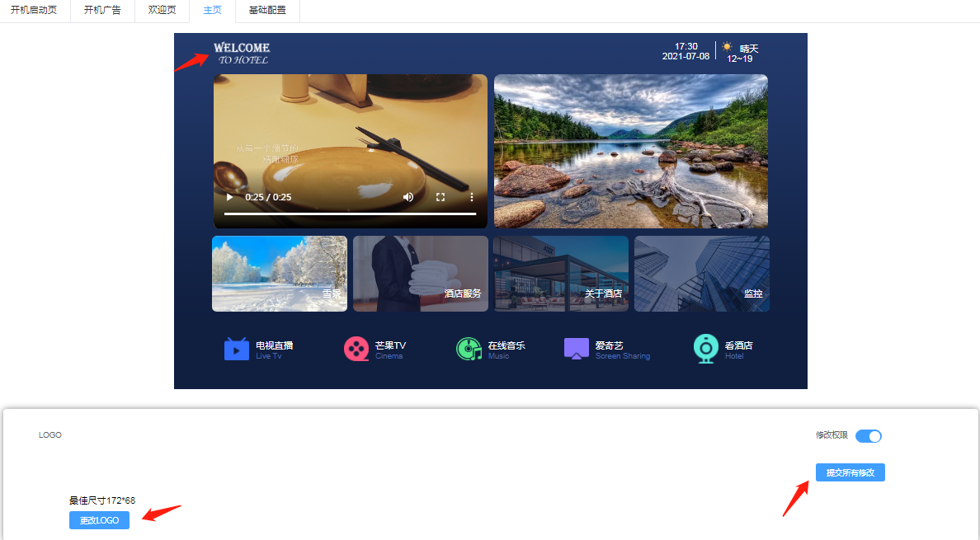The image size is (980, 540).
Task: Click the hotel camera (看酒店) icon
Action: 706,350
